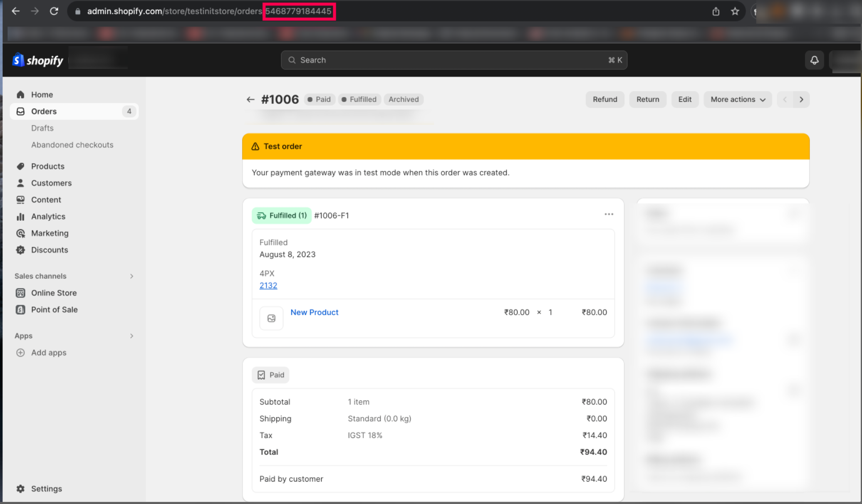Expand More actions dropdown
The image size is (862, 504).
[x=738, y=99]
